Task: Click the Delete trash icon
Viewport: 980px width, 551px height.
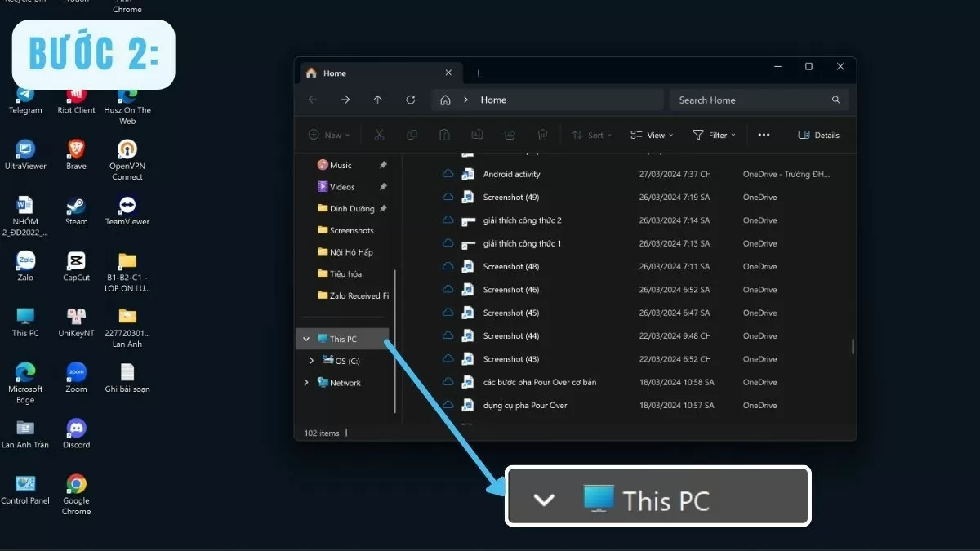Action: (x=542, y=135)
